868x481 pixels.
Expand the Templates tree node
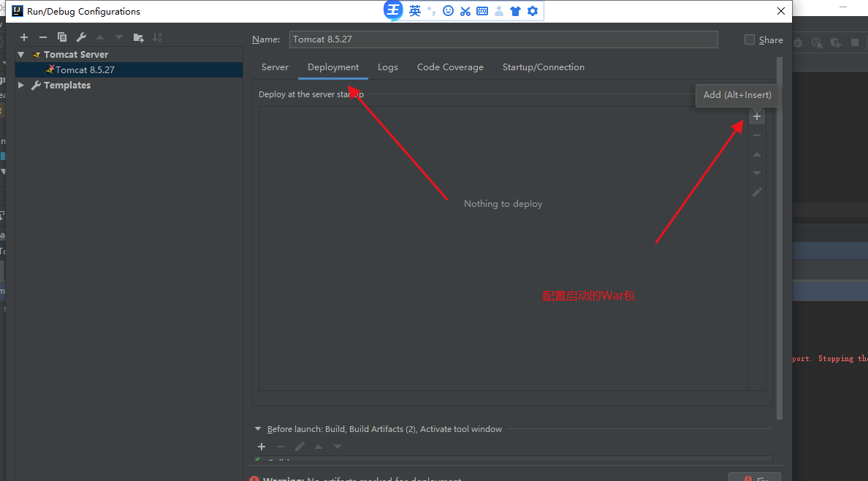tap(21, 85)
